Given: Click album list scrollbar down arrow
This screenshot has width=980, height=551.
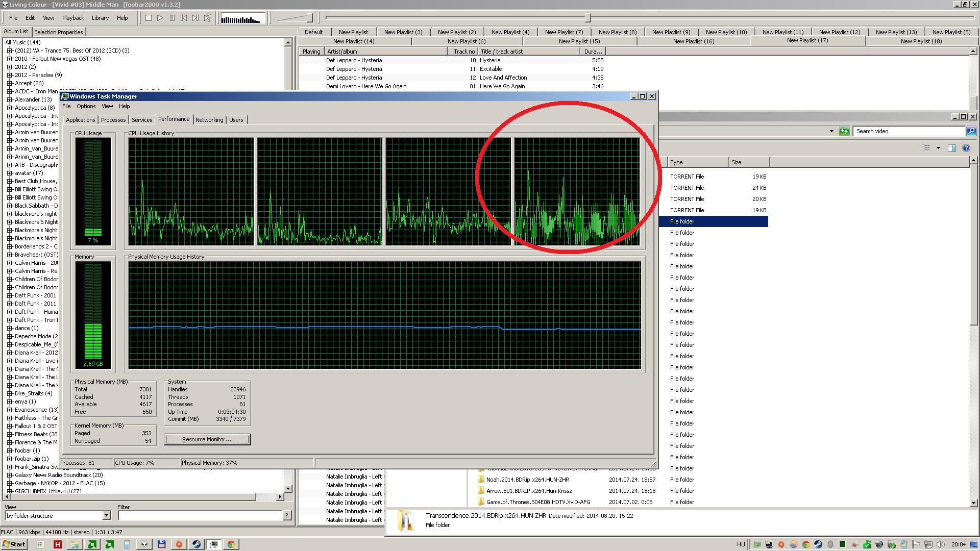Looking at the screenshot, I should click(x=288, y=488).
